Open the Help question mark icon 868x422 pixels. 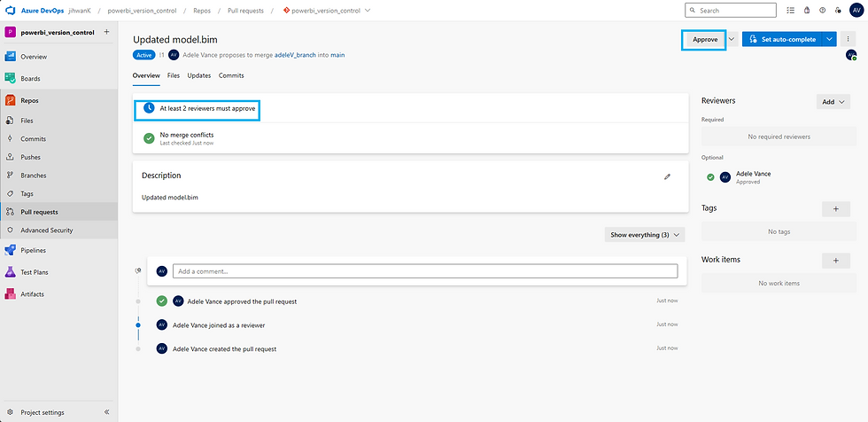point(822,11)
